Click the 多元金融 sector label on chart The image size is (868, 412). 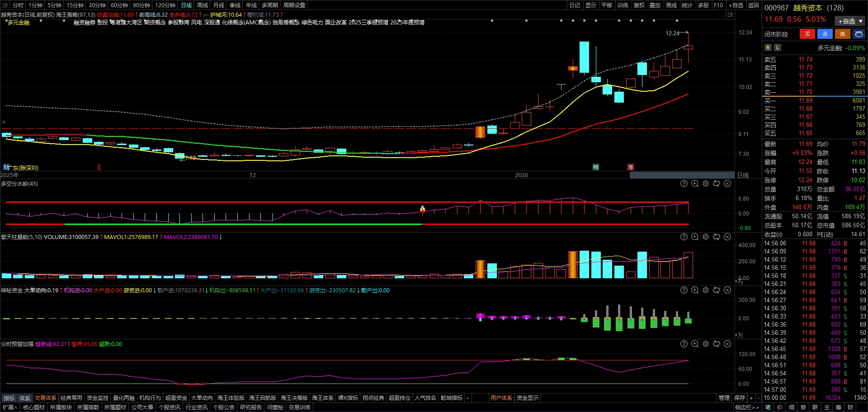[19, 22]
